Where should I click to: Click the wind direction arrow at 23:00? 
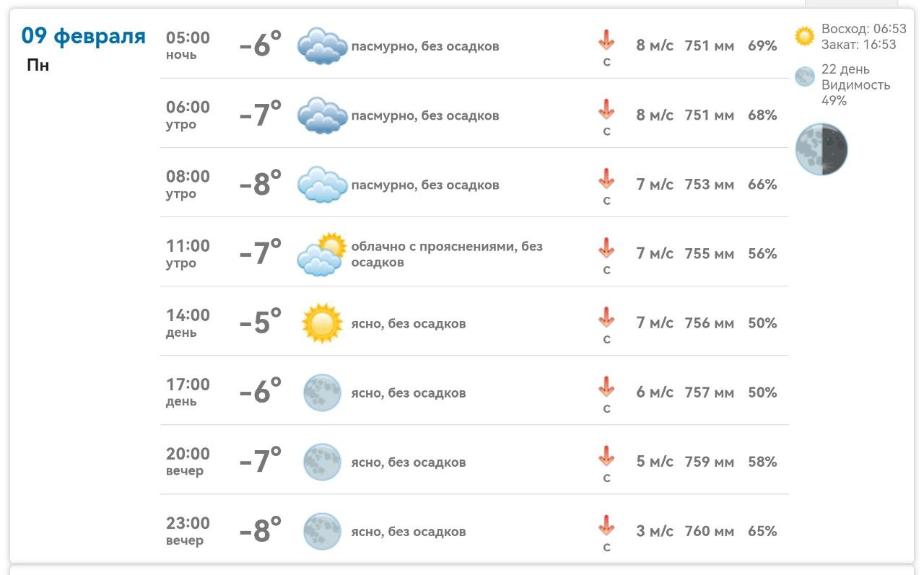pyautogui.click(x=606, y=525)
